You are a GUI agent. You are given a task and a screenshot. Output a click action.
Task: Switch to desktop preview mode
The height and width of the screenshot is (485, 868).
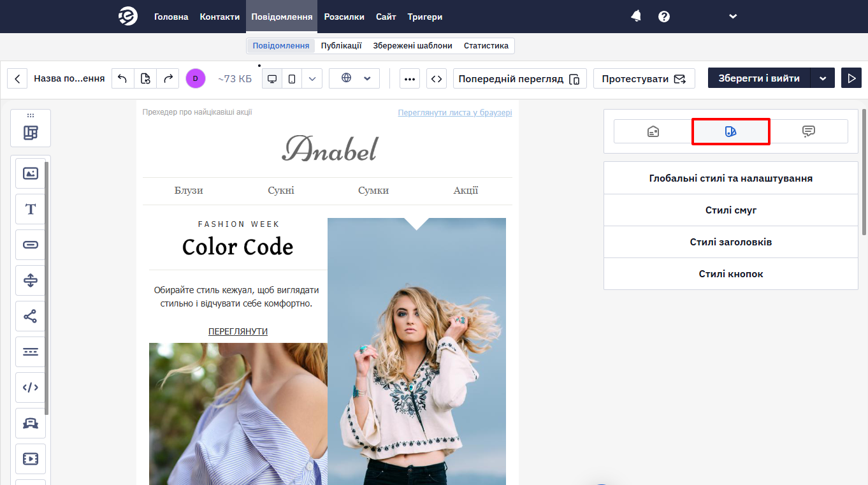(x=272, y=78)
